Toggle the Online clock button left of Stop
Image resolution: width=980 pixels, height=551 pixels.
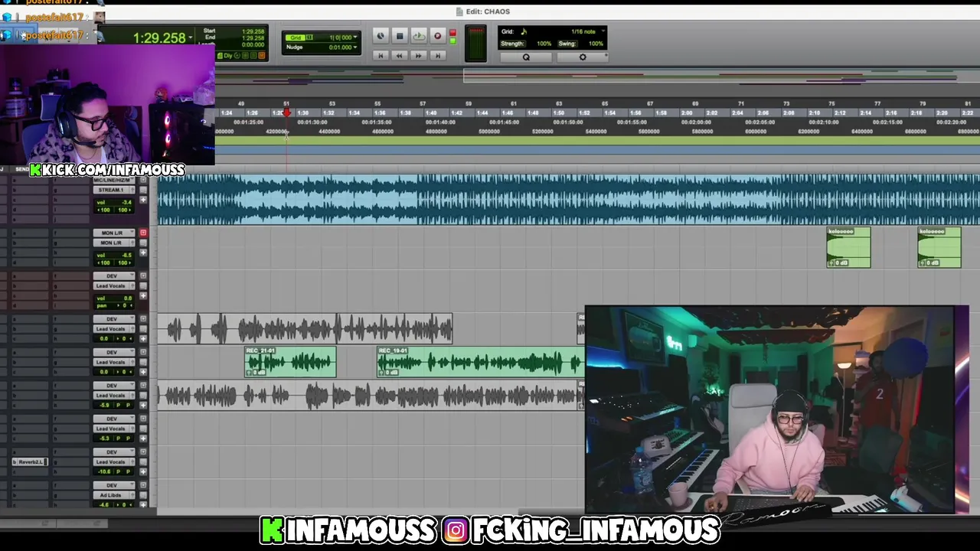[x=381, y=36]
